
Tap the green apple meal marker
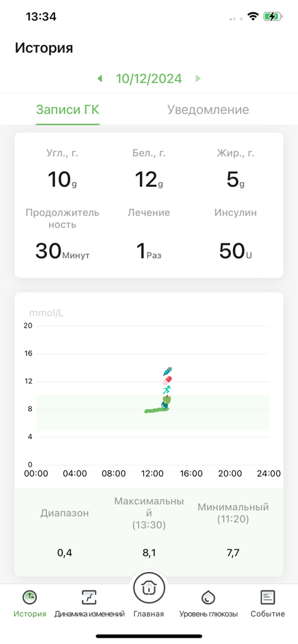166,399
